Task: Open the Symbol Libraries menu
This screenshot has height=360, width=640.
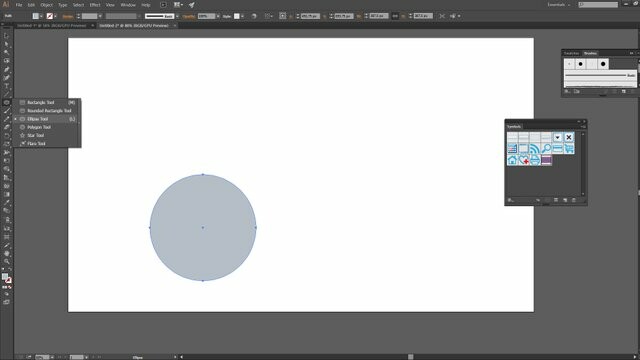Action: [510, 200]
